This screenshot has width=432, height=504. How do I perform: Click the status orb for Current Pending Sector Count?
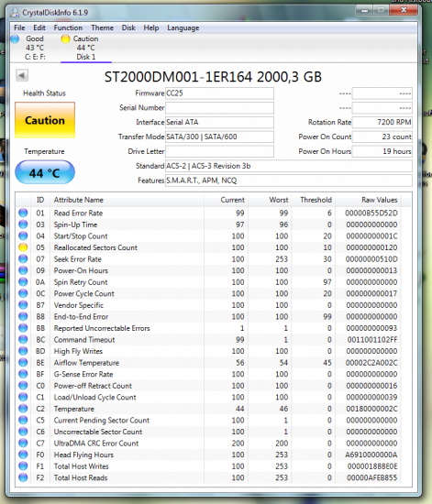point(23,420)
